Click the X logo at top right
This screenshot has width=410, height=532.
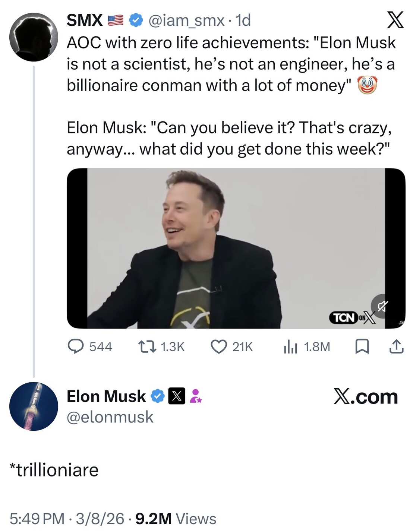(x=395, y=20)
